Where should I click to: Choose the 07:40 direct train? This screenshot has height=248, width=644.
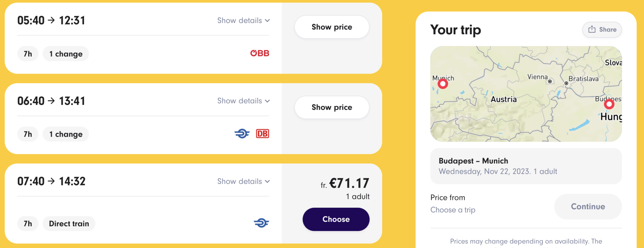click(x=336, y=219)
